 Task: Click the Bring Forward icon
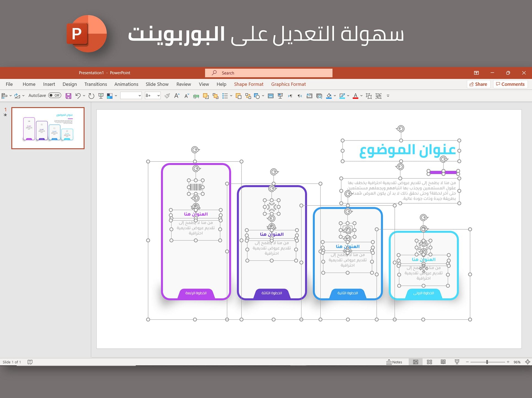click(206, 96)
